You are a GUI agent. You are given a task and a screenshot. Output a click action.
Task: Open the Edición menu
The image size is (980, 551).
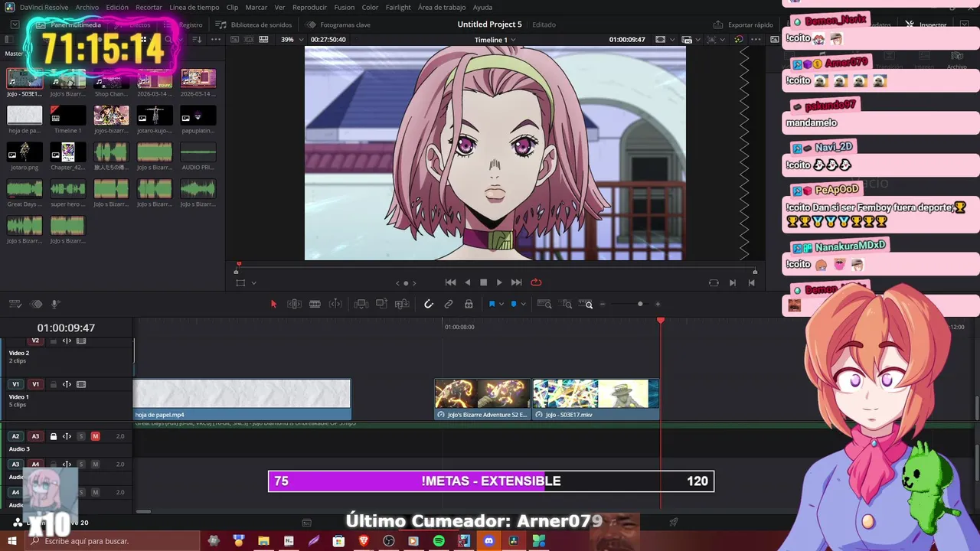(117, 7)
